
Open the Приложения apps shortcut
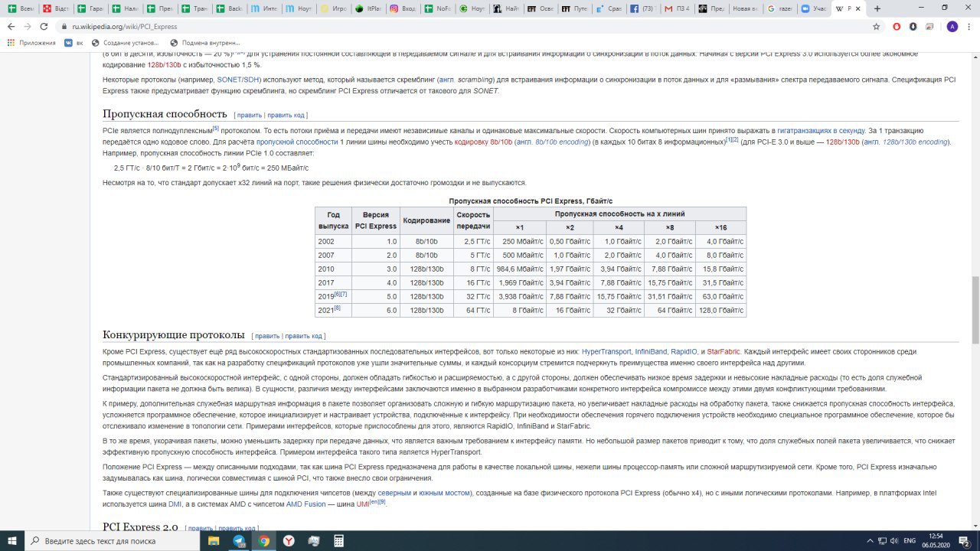[x=31, y=43]
